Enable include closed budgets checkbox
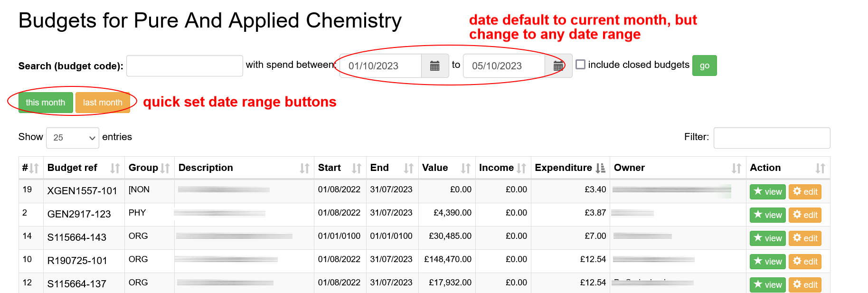 580,64
